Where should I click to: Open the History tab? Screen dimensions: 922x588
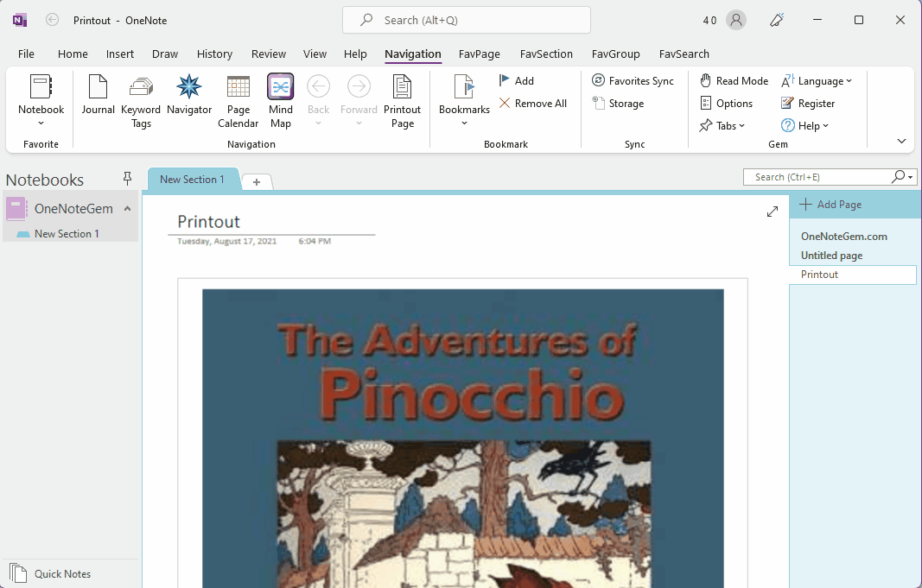coord(214,54)
